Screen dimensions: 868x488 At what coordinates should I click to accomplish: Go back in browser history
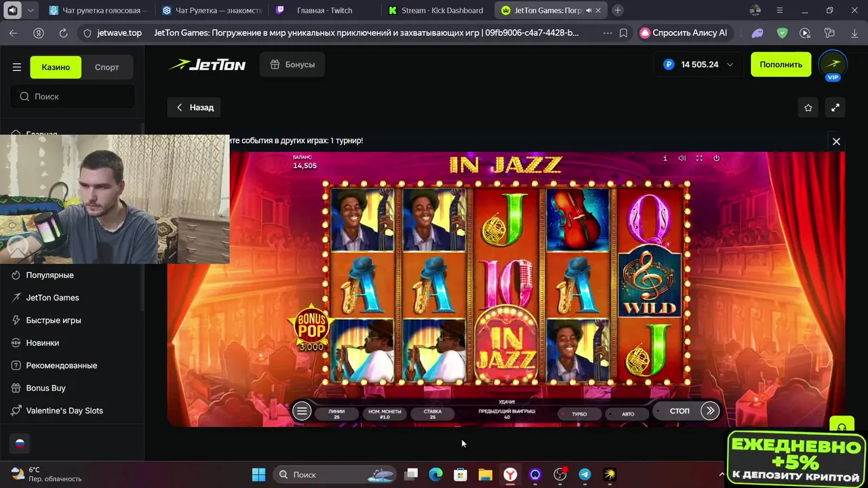click(14, 33)
